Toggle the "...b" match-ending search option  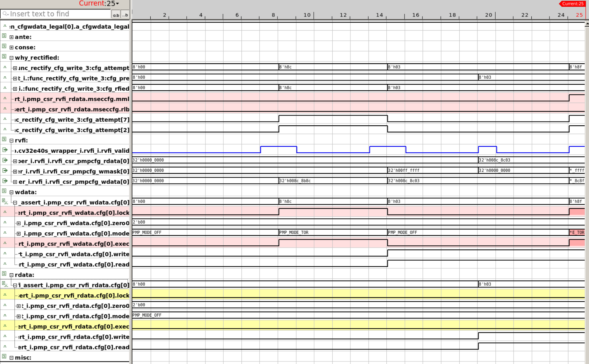[x=125, y=14]
